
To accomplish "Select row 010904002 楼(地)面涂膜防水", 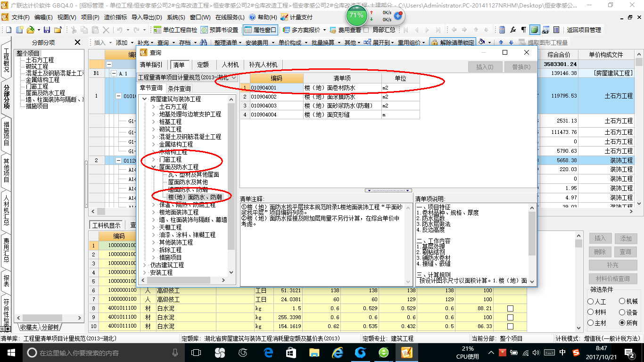I will click(x=330, y=97).
